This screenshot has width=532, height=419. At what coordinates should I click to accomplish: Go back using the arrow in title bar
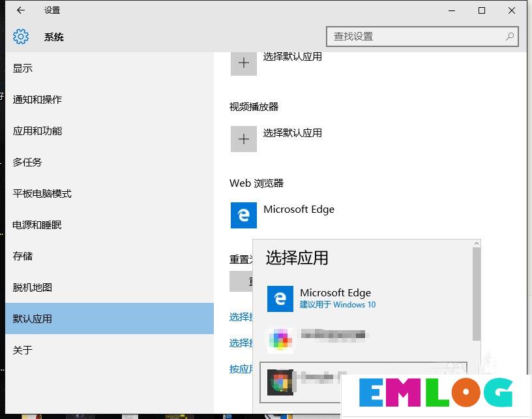coord(21,10)
